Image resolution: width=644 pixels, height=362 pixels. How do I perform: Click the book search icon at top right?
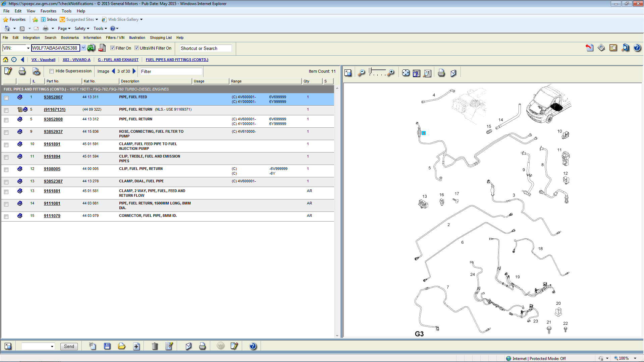[626, 48]
